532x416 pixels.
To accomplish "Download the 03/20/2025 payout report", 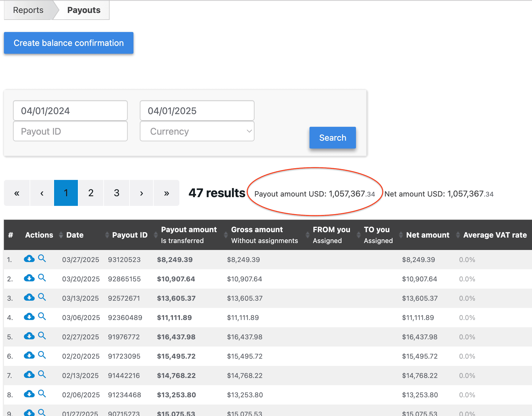I will tap(29, 278).
